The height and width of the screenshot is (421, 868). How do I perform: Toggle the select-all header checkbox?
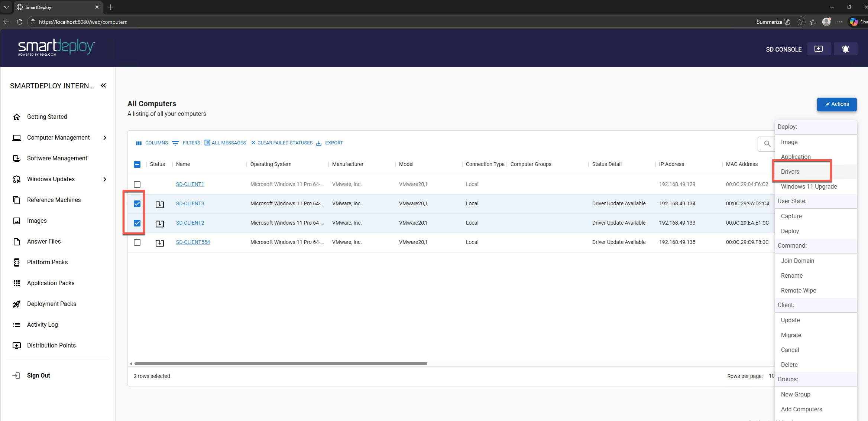pos(137,164)
